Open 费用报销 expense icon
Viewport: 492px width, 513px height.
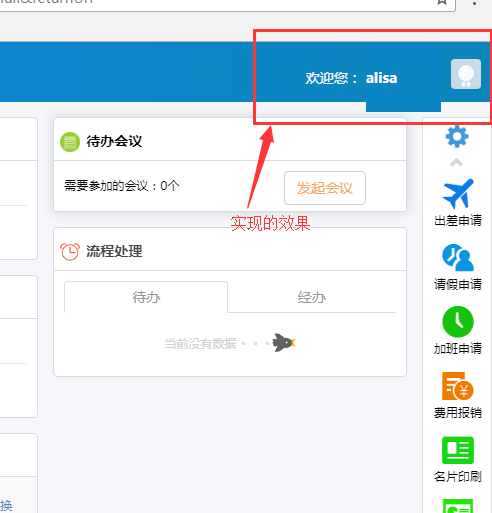tap(458, 386)
